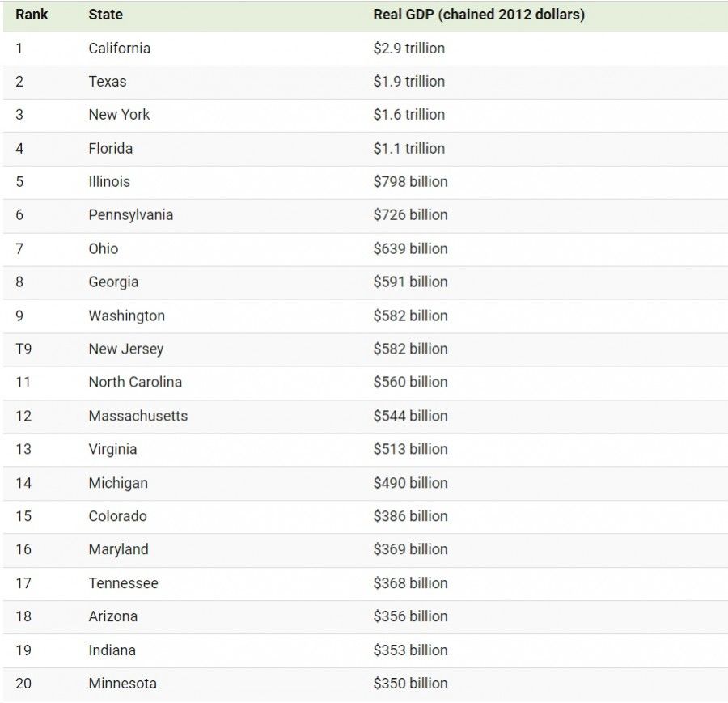
Task: Click Massachusetts $544 billion value
Action: [x=410, y=416]
